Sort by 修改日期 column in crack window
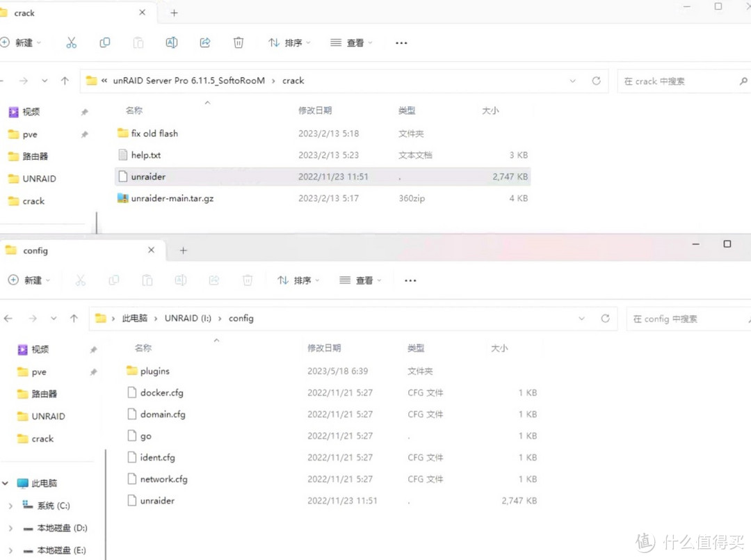 (315, 110)
